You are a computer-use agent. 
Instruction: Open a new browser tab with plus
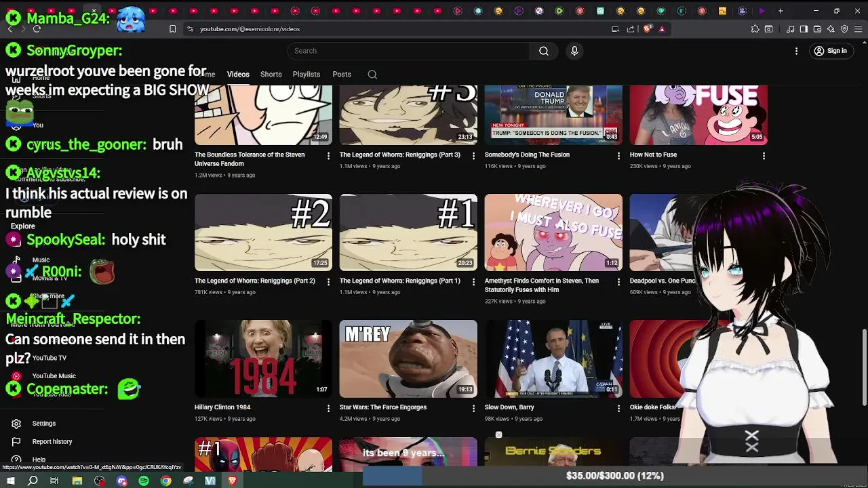coord(781,11)
